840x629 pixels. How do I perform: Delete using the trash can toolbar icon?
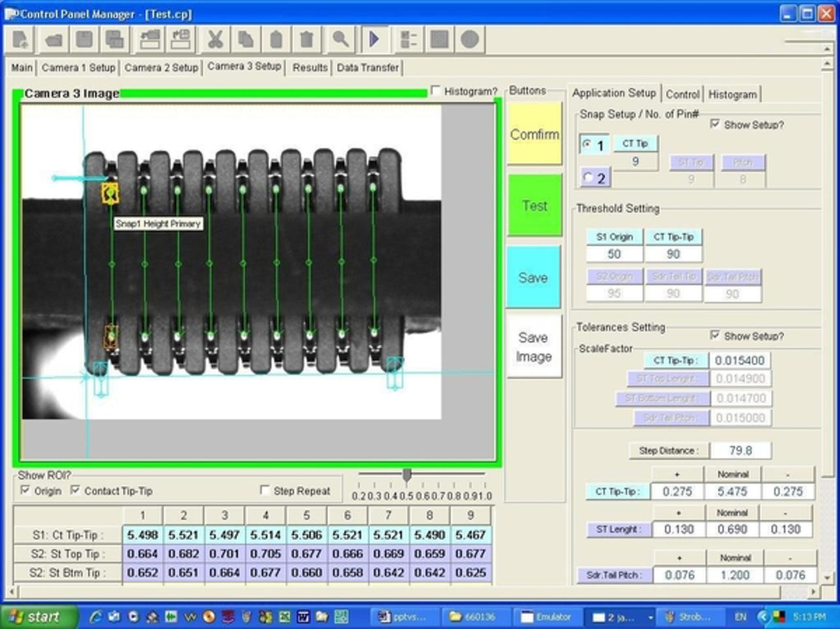[x=306, y=39]
